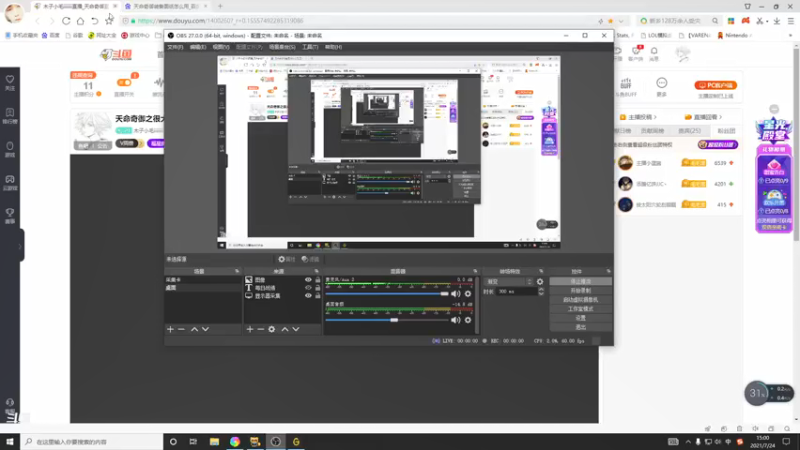Viewport: 800px width, 450px height.
Task: Click the Douyu logo in page header
Action: click(116, 54)
